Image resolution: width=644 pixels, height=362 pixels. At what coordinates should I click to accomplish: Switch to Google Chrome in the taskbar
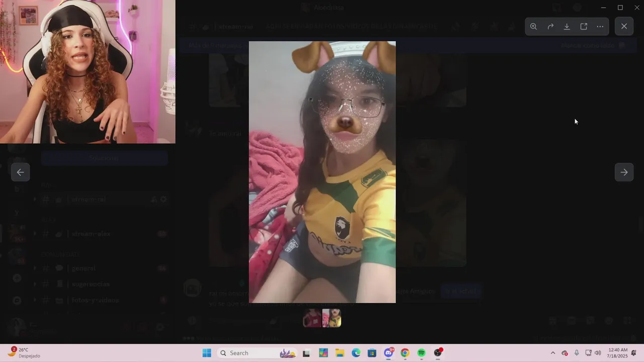tap(405, 353)
